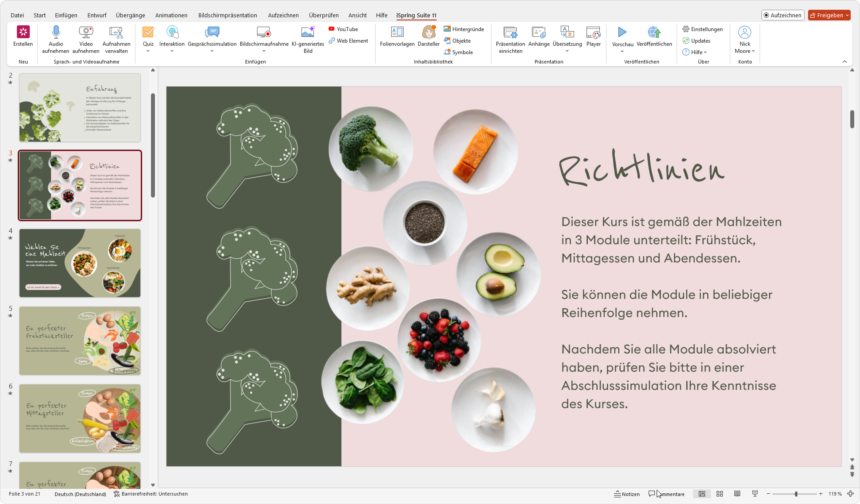The height and width of the screenshot is (504, 860).
Task: Adjust the zoom slider in status bar
Action: (795, 494)
